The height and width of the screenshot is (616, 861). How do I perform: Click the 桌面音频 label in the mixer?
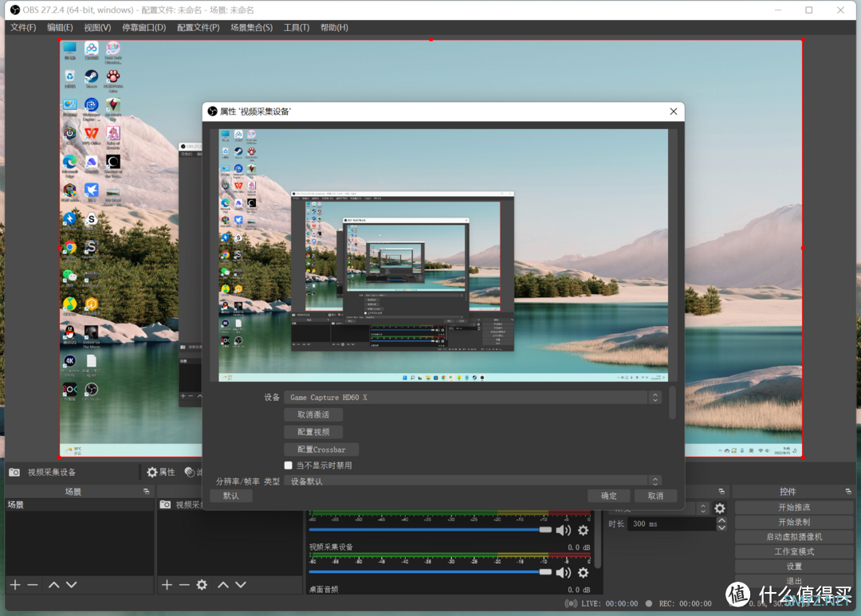point(324,590)
